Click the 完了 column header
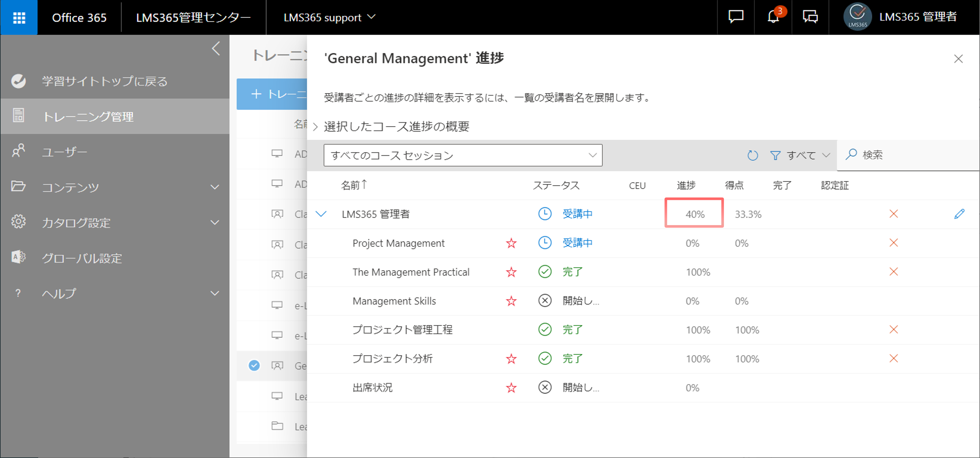This screenshot has width=980, height=458. click(x=782, y=185)
